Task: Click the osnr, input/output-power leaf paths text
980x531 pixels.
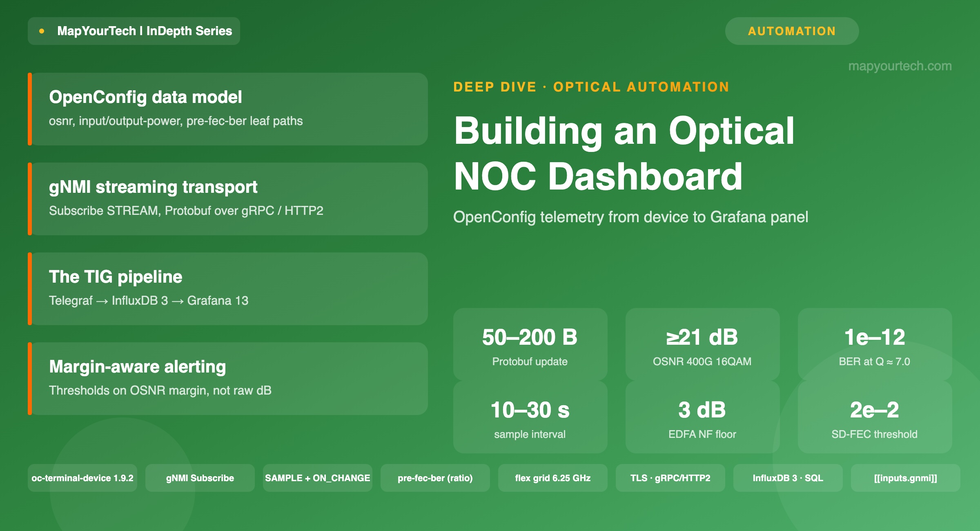Action: pyautogui.click(x=176, y=121)
